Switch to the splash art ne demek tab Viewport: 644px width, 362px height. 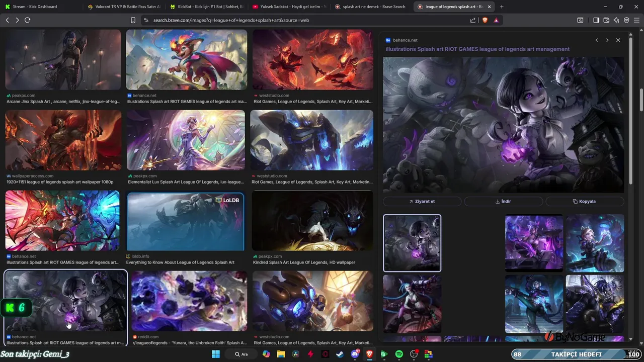tap(371, 7)
